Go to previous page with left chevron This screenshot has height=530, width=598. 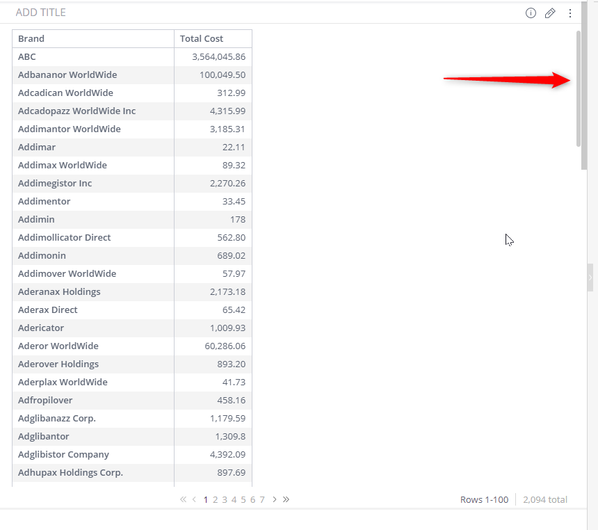click(x=194, y=499)
